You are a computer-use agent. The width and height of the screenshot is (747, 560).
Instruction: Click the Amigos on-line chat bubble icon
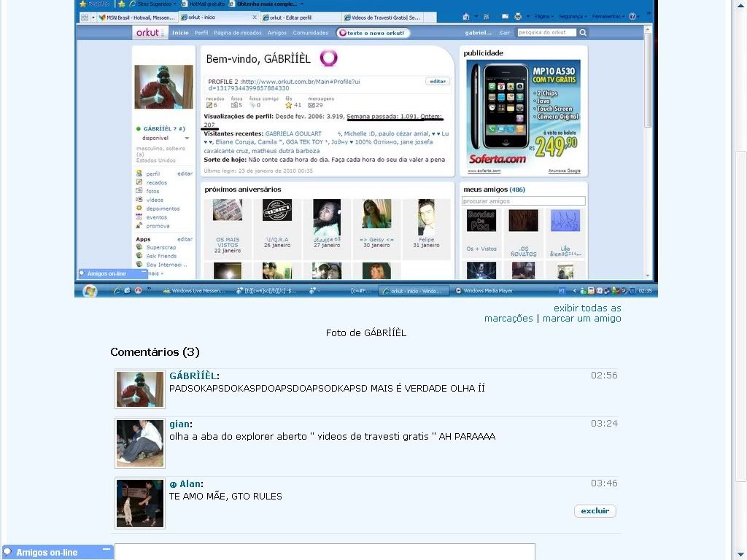[7, 553]
